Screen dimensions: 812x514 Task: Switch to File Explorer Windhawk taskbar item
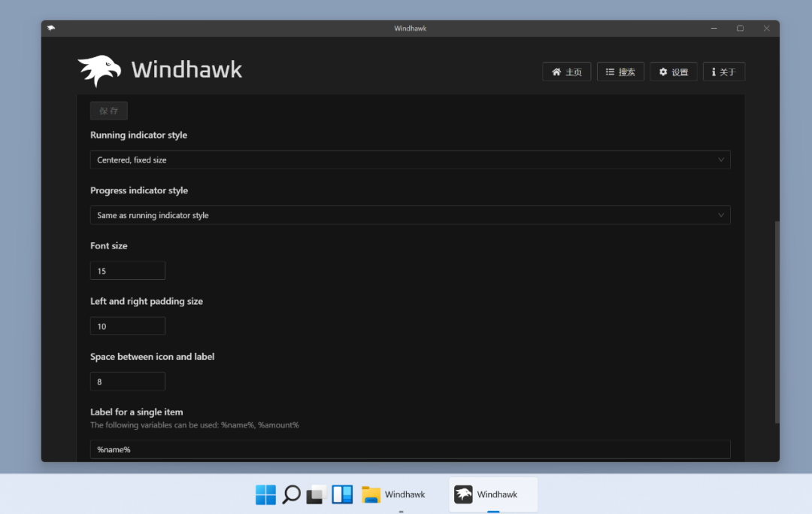pyautogui.click(x=394, y=494)
